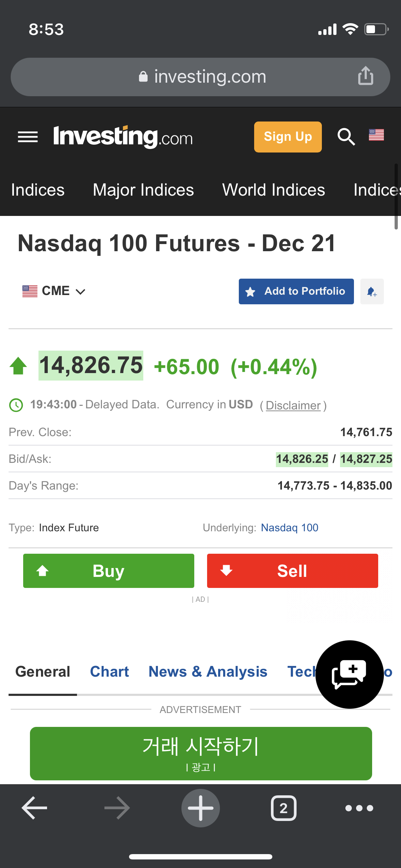This screenshot has width=401, height=868.
Task: Select Major Indices in navigation bar
Action: 143,190
